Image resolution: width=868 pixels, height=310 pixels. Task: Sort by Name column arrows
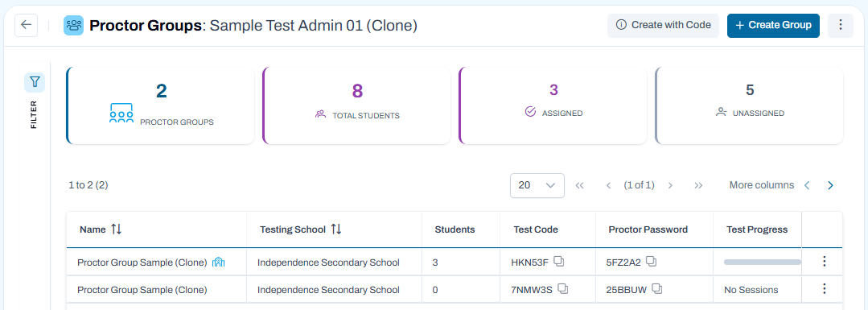coord(117,229)
